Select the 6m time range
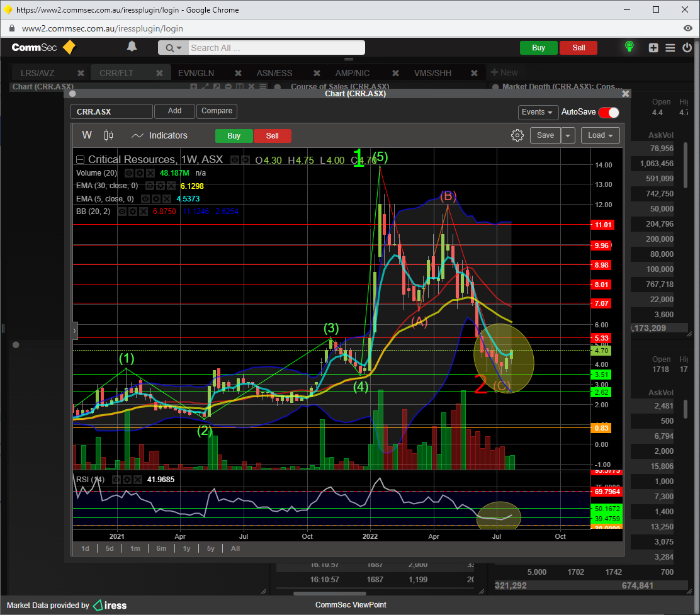700x615 pixels. click(161, 548)
